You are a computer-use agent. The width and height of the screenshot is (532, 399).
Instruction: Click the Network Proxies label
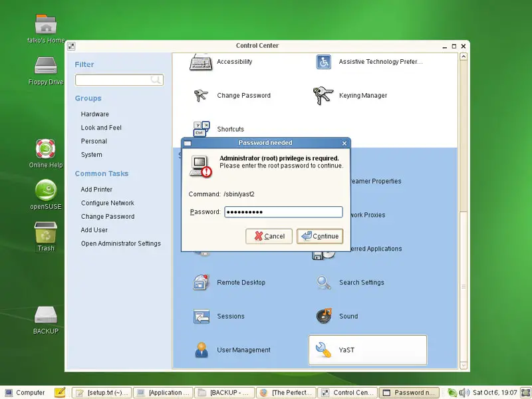368,215
